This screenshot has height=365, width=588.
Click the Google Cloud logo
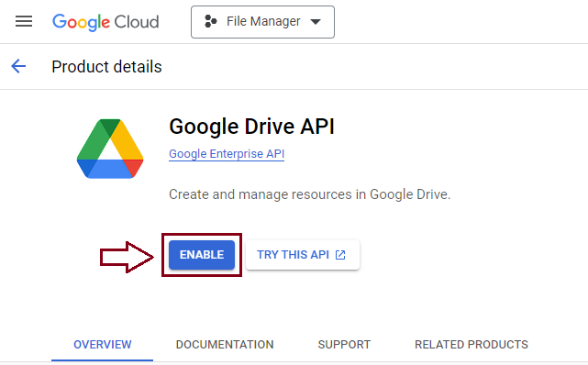[x=105, y=22]
